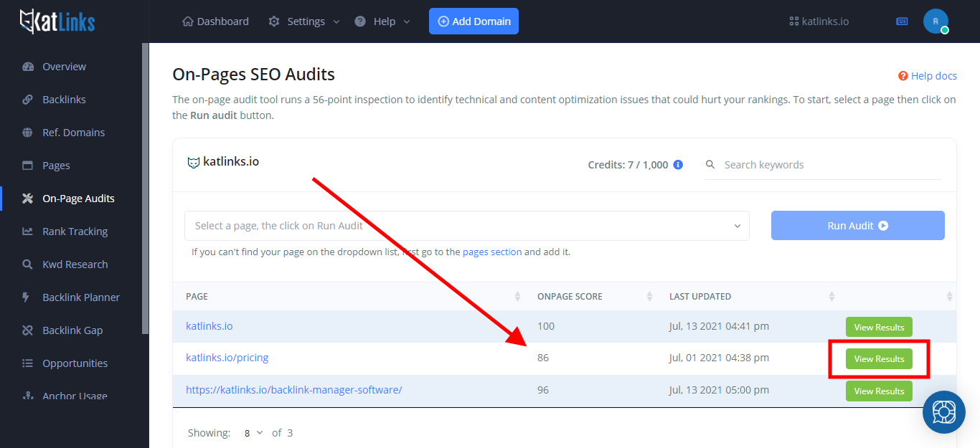
Task: Select Backlink Planner in sidebar
Action: (81, 297)
